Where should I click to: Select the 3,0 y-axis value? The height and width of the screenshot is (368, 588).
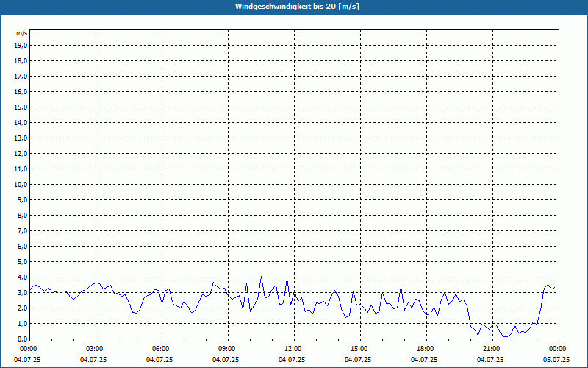pyautogui.click(x=23, y=292)
